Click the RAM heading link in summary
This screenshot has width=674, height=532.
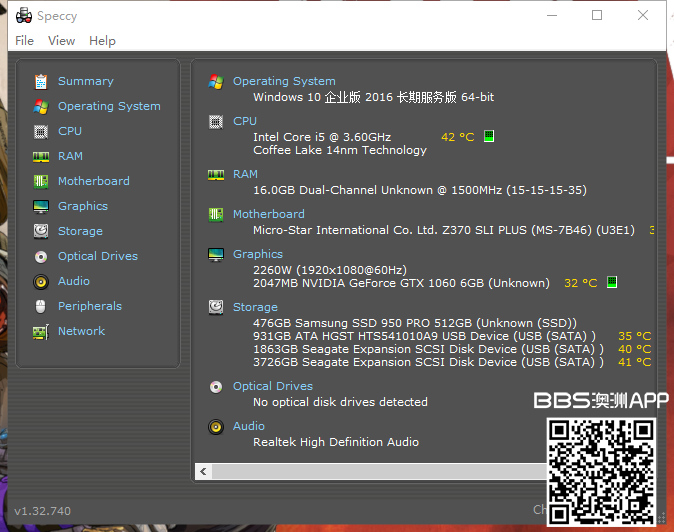pos(245,174)
